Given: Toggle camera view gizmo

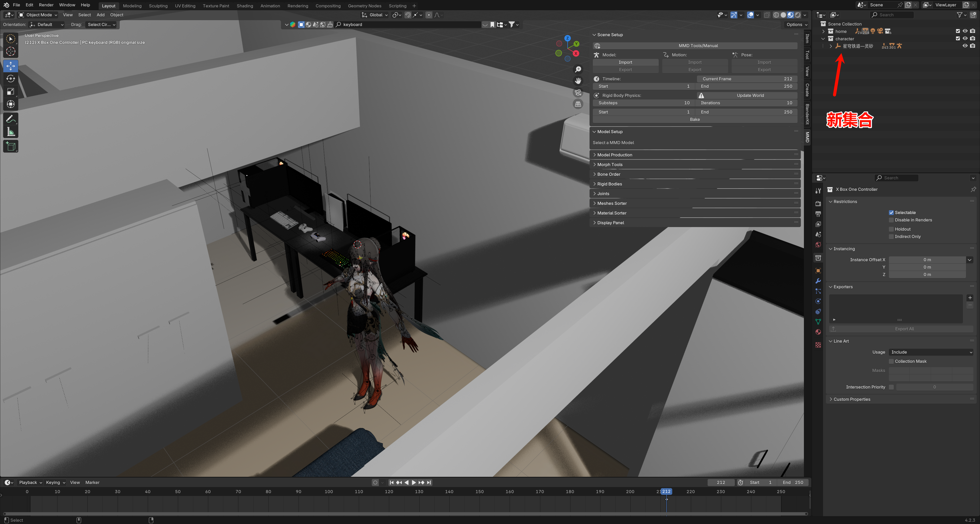Looking at the screenshot, I should click(x=578, y=92).
